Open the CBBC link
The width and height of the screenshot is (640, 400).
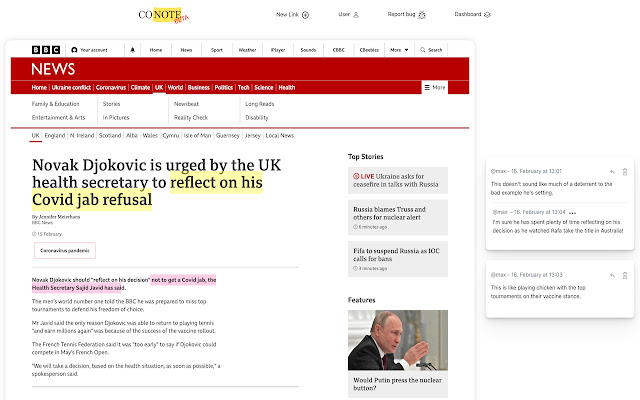(x=339, y=50)
